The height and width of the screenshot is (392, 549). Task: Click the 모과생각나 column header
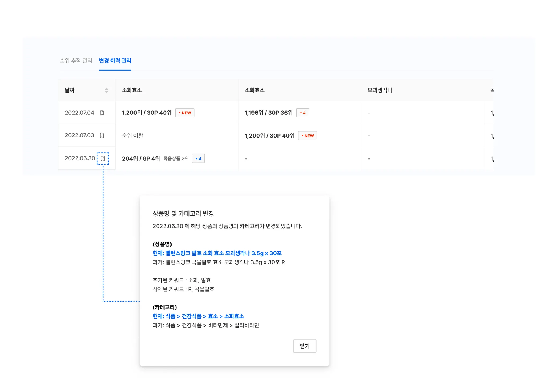coord(380,90)
